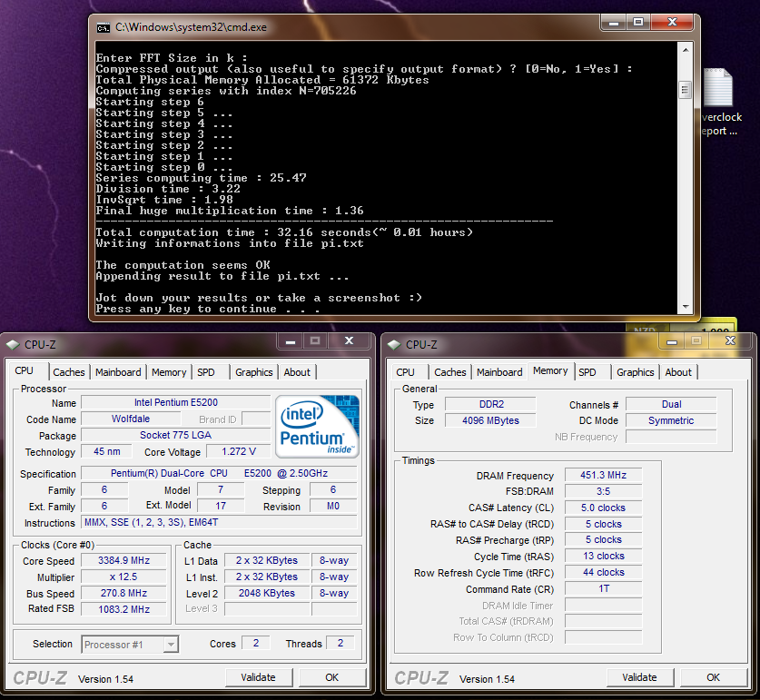Click the Core Voltage value 1.272 V
Viewport: 760px width, 700px height.
click(239, 452)
